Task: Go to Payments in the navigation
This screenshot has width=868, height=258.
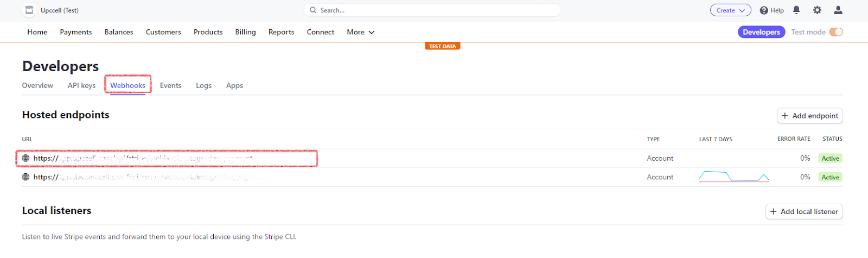Action: pyautogui.click(x=76, y=32)
